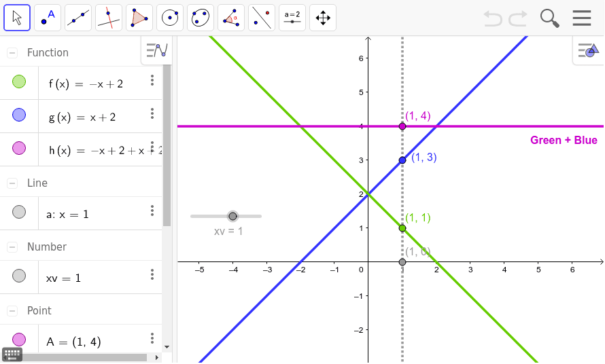Select the Ellipse tool
605x364 pixels.
point(201,18)
